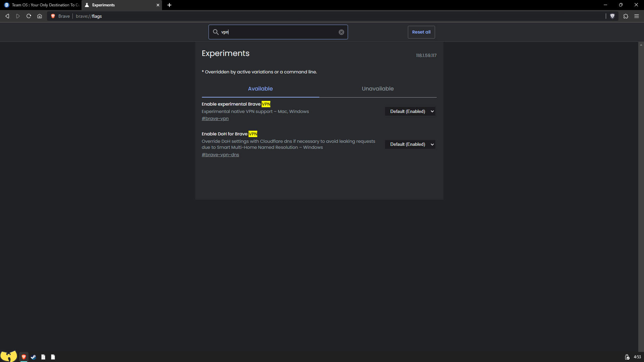This screenshot has height=362, width=644.
Task: Open the #brave-vpn-dns link
Action: click(x=220, y=155)
